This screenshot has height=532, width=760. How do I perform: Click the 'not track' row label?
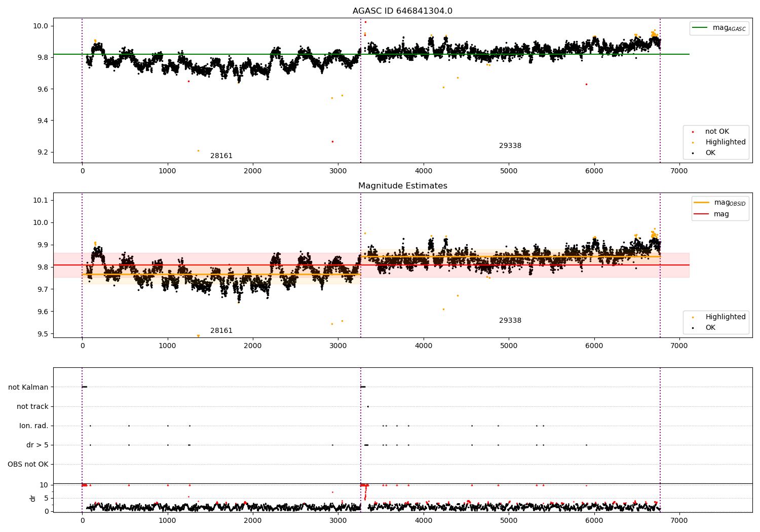point(32,406)
